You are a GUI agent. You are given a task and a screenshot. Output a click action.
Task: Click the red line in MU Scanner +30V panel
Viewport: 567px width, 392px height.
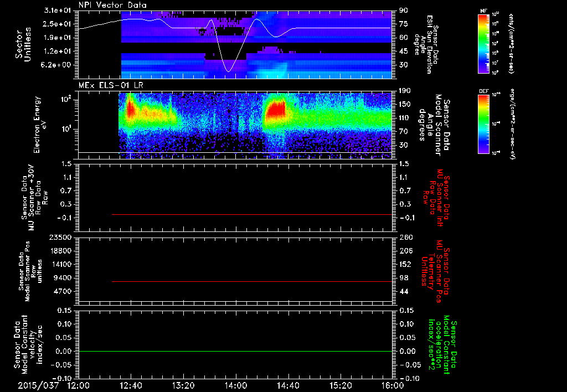coord(252,214)
